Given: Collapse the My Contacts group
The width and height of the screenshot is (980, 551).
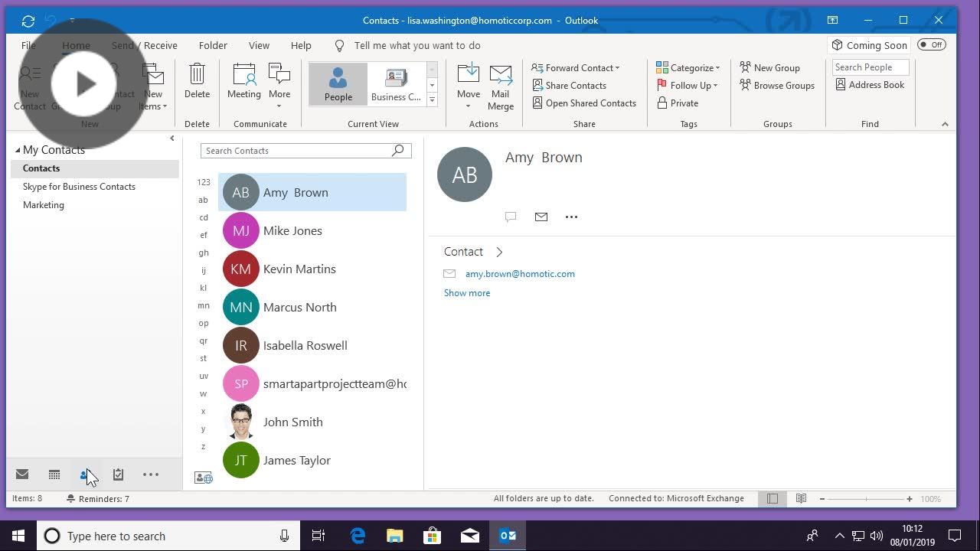Looking at the screenshot, I should 18,150.
